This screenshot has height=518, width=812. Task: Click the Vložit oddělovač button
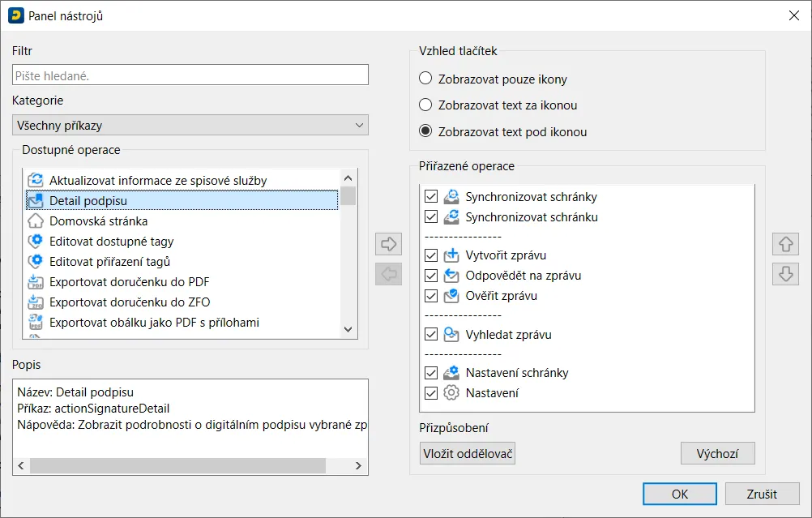point(468,454)
